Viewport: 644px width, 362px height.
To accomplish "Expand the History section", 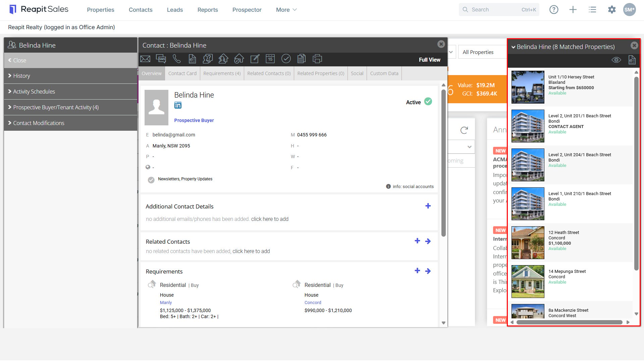I will (70, 76).
